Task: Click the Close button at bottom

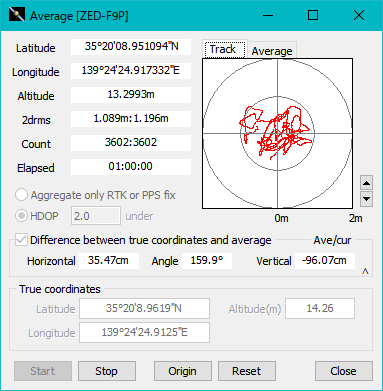Action: pyautogui.click(x=344, y=371)
